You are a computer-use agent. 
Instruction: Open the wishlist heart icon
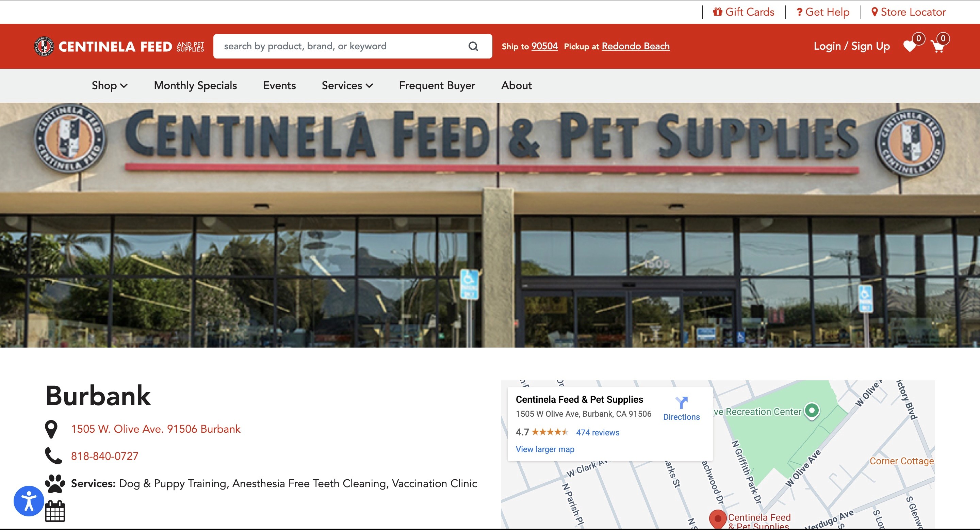[910, 46]
